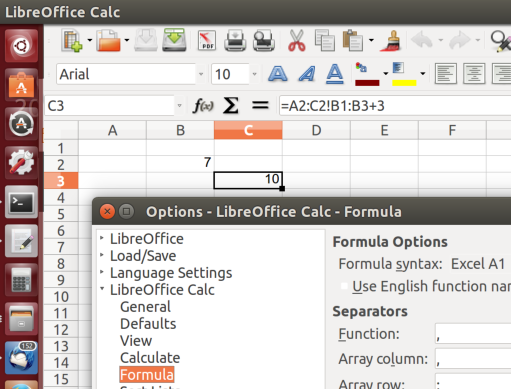
Task: Select General under LibreOffice Calc
Action: point(145,307)
